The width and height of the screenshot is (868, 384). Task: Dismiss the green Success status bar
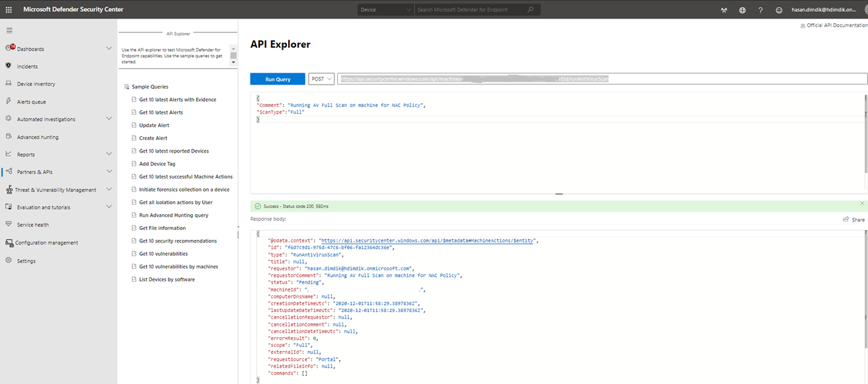pos(862,204)
